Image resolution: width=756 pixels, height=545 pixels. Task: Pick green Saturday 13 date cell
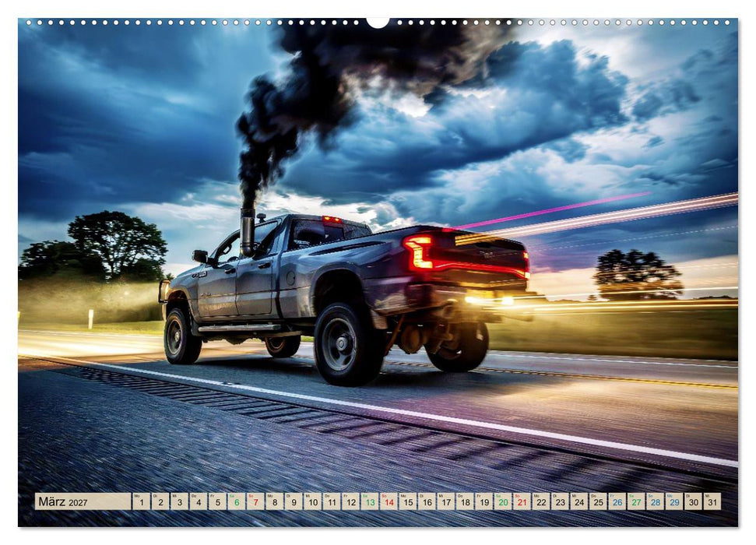point(370,501)
